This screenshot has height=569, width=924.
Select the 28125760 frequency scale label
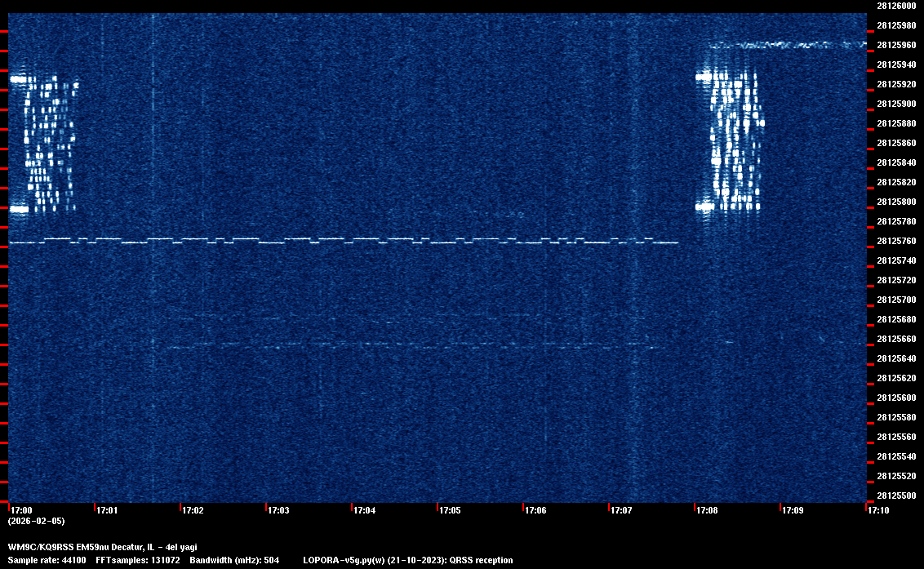tap(895, 242)
